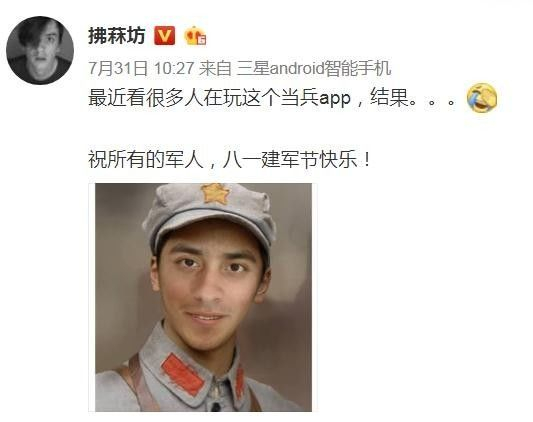Viewport: 533px width, 422px height.
Task: Click the face in the portrait image
Action: click(x=207, y=286)
